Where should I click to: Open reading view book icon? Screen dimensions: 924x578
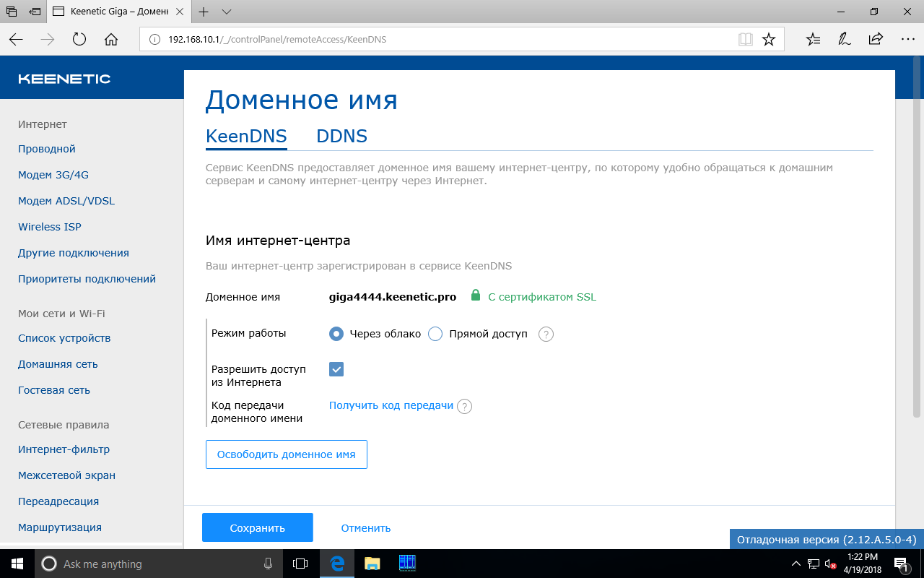point(746,40)
